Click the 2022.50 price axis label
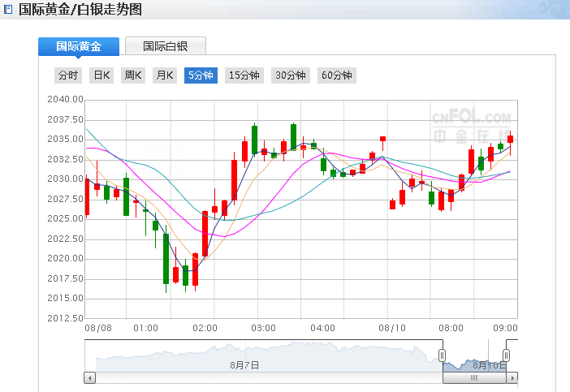 (x=66, y=239)
